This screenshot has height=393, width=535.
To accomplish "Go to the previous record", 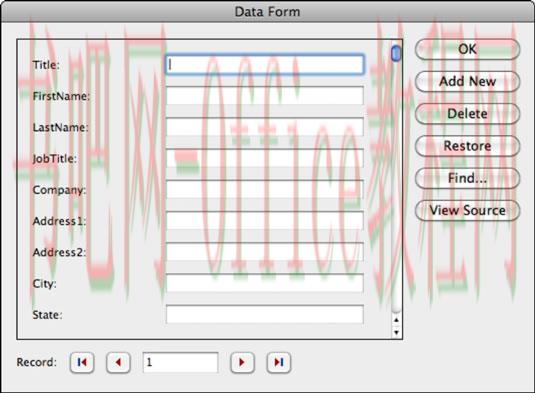I will point(118,362).
